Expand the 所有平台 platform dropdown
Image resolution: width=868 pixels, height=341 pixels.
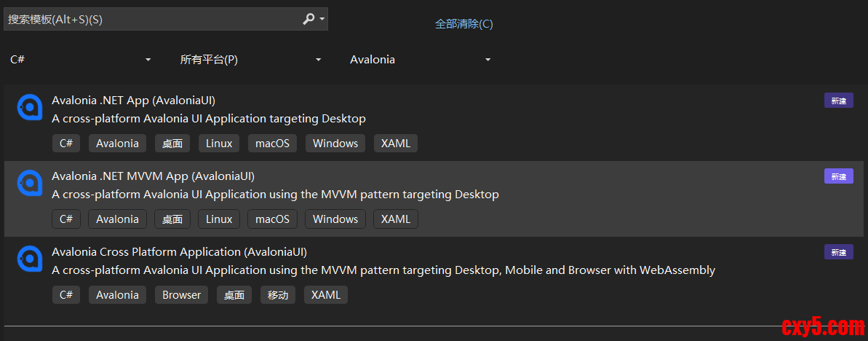pyautogui.click(x=250, y=60)
